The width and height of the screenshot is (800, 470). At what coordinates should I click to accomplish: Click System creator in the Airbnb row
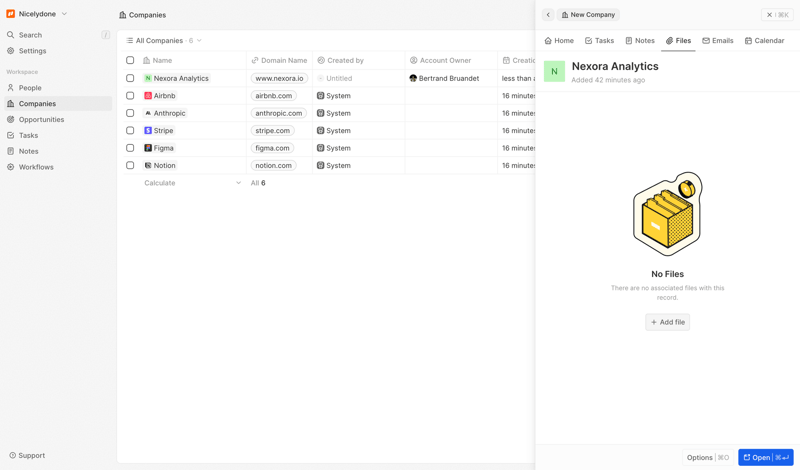pyautogui.click(x=334, y=95)
